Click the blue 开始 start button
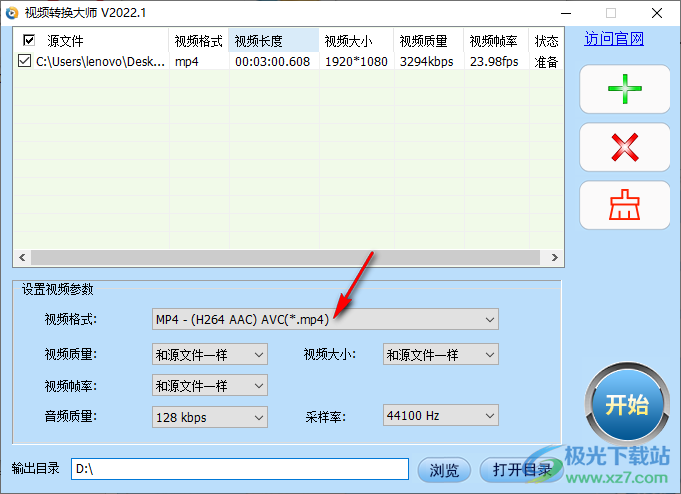Image resolution: width=681 pixels, height=494 pixels. pos(627,404)
